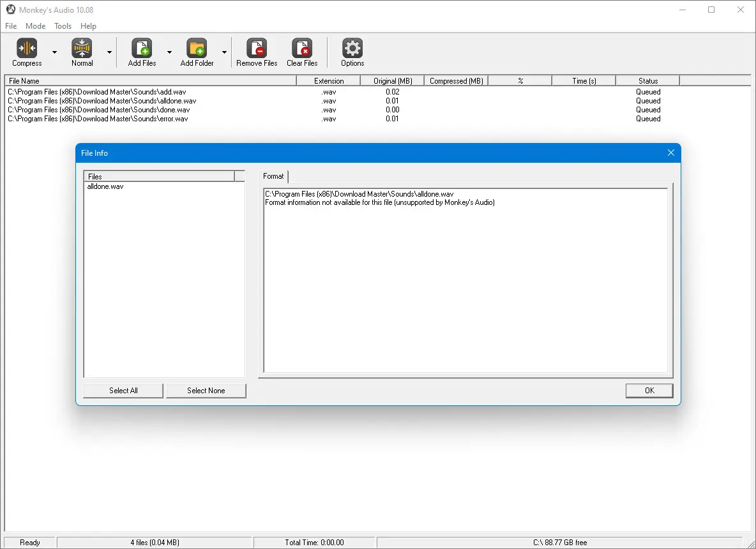Click the file path line in Format pane

coord(359,194)
